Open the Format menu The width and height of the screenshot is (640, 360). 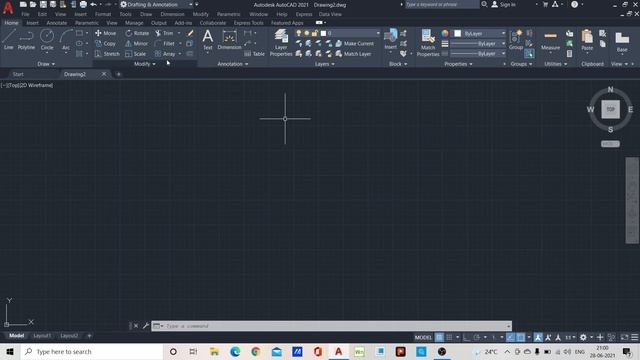point(103,14)
